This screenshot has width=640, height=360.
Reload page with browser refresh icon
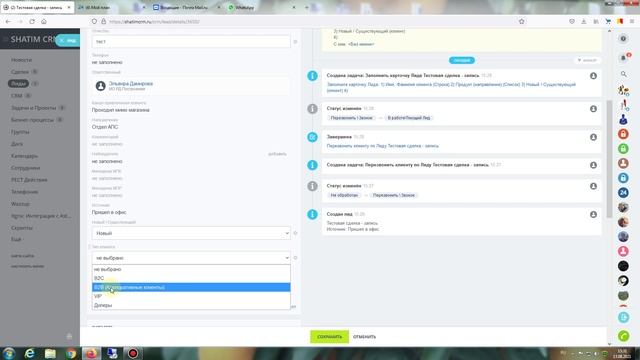pyautogui.click(x=32, y=21)
